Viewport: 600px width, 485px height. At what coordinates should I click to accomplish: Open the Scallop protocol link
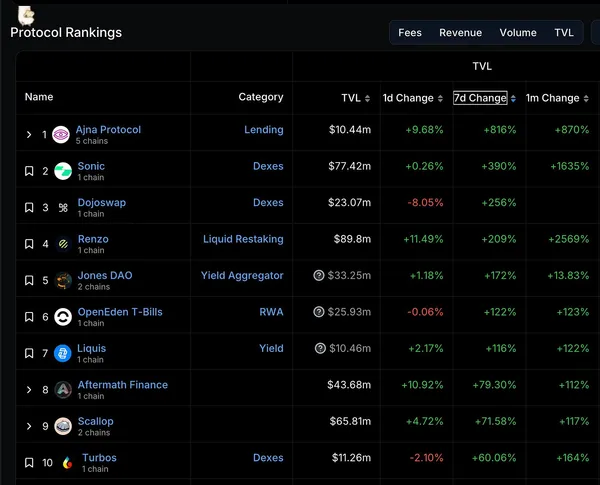coord(96,421)
